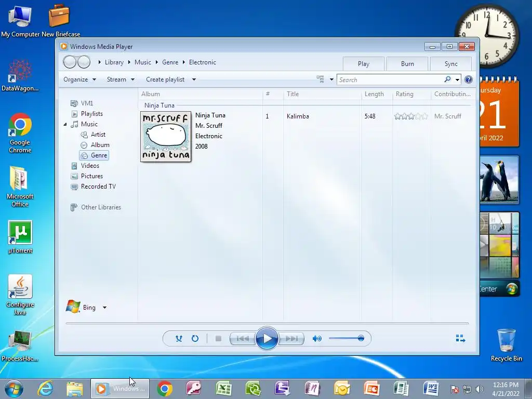532x399 pixels.
Task: Sort by the Title column header
Action: pyautogui.click(x=322, y=94)
